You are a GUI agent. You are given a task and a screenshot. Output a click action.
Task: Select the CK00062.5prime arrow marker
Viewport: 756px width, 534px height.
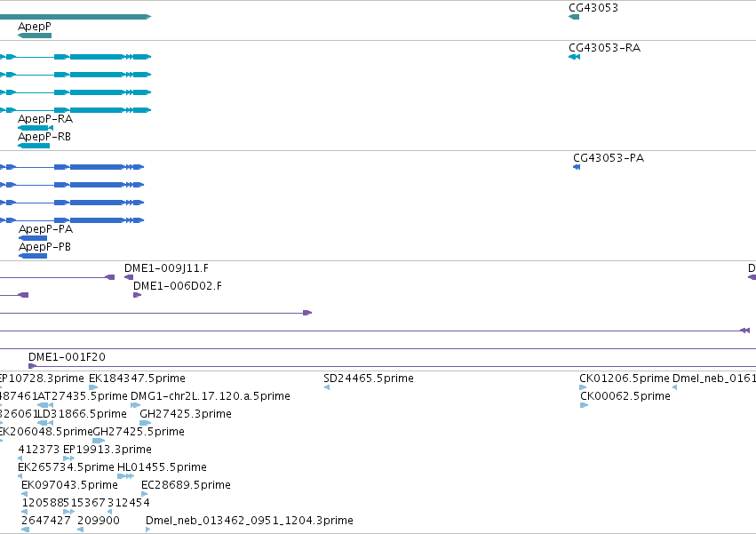coord(585,405)
